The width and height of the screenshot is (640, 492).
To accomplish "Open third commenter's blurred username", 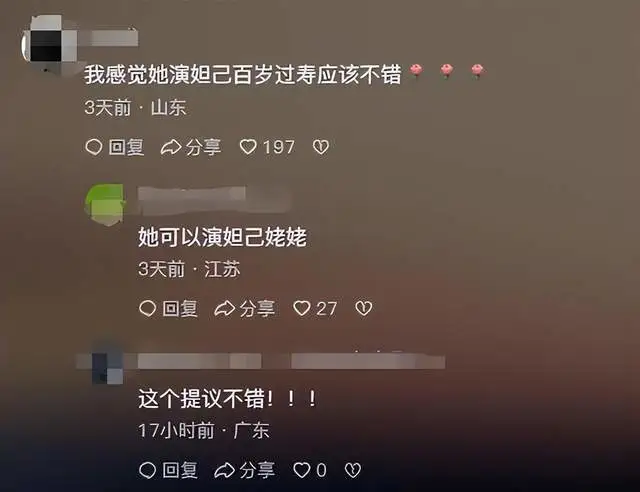I will 291,361.
